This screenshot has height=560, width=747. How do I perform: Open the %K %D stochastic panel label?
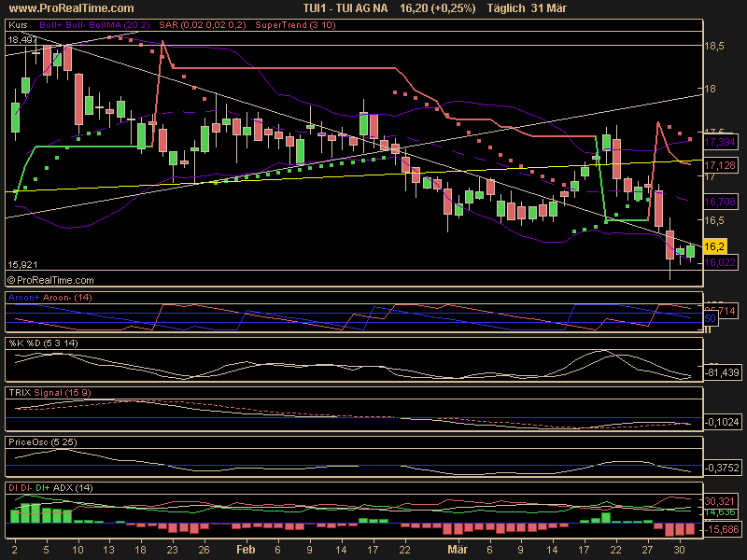42,343
